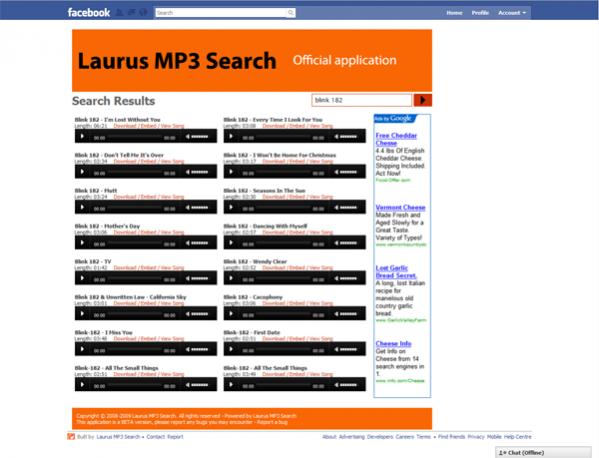Open the Chat (Offline) bar
Viewport: 599px width, 458px height.
point(543,453)
